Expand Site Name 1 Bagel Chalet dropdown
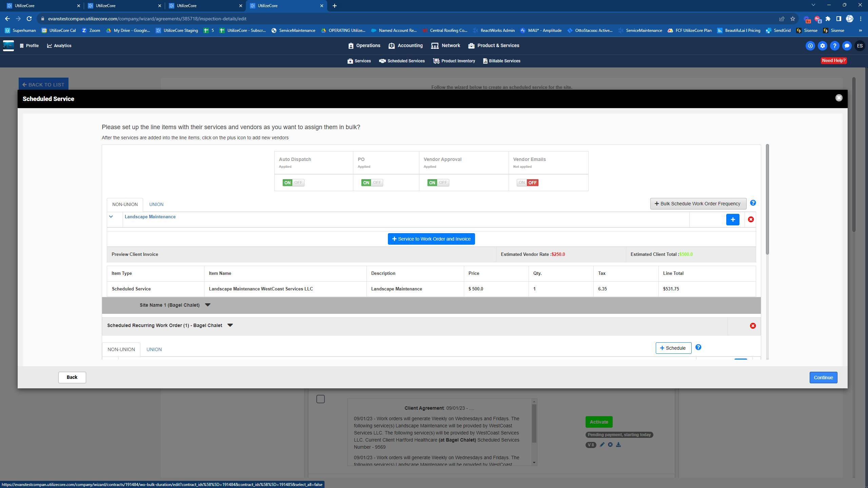Screen dimensions: 868x488 (x=208, y=305)
